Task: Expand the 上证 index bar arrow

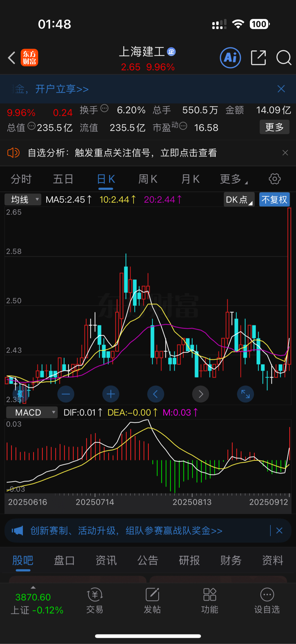Action: 33,587
